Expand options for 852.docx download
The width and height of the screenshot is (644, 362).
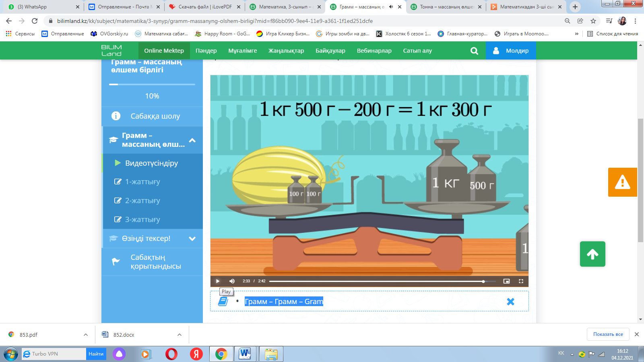180,335
